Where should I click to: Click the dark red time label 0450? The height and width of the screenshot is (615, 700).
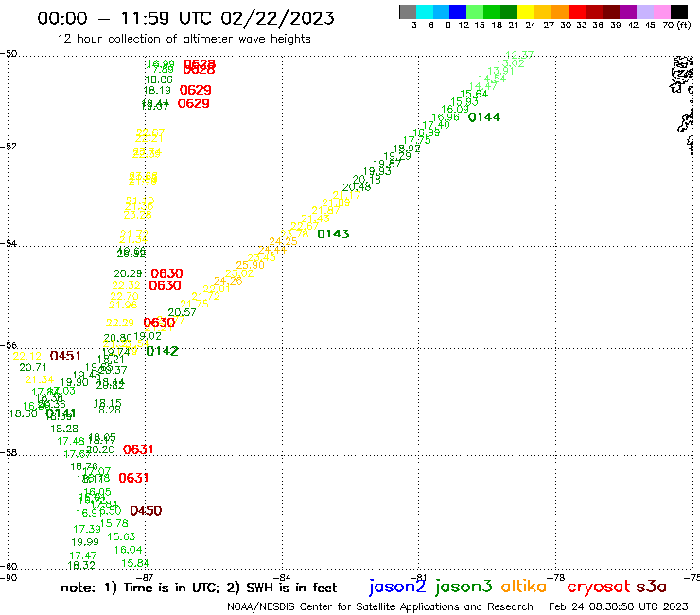(x=146, y=511)
